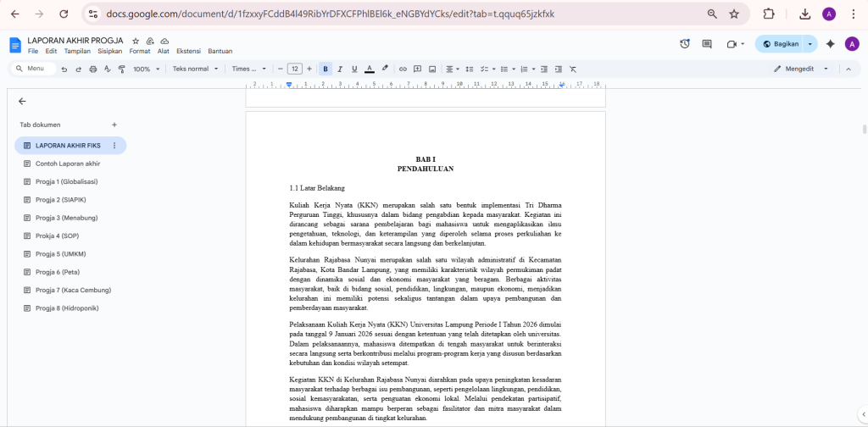Show all comments panel
Viewport: 868px width, 427px height.
pyautogui.click(x=707, y=44)
